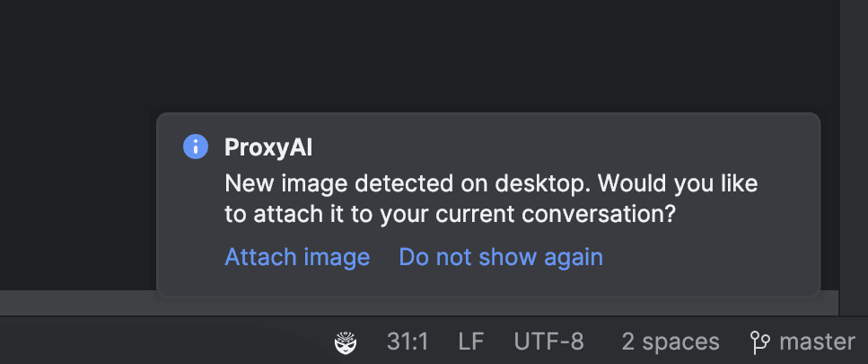This screenshot has height=364, width=868.
Task: Click the right-side tool window stripe
Action: (x=854, y=157)
